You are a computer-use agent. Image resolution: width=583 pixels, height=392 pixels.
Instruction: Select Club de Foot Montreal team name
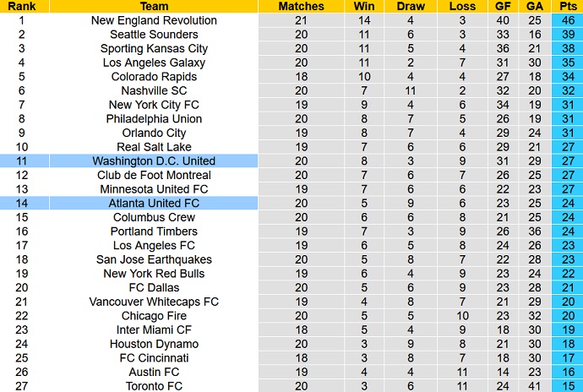coord(153,175)
